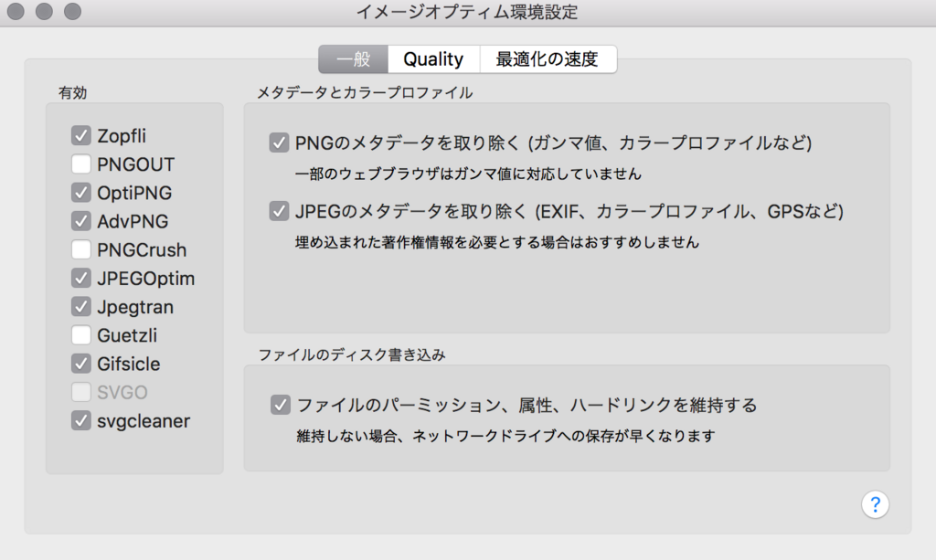Open the 最適化の速度 tab
Screen dimensions: 936x560
[x=548, y=59]
